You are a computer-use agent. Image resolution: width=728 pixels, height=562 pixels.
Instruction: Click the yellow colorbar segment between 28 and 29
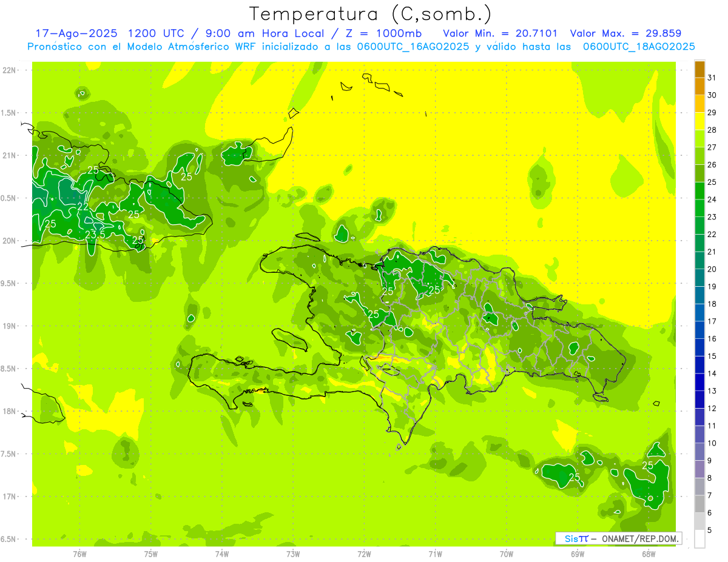pyautogui.click(x=699, y=121)
